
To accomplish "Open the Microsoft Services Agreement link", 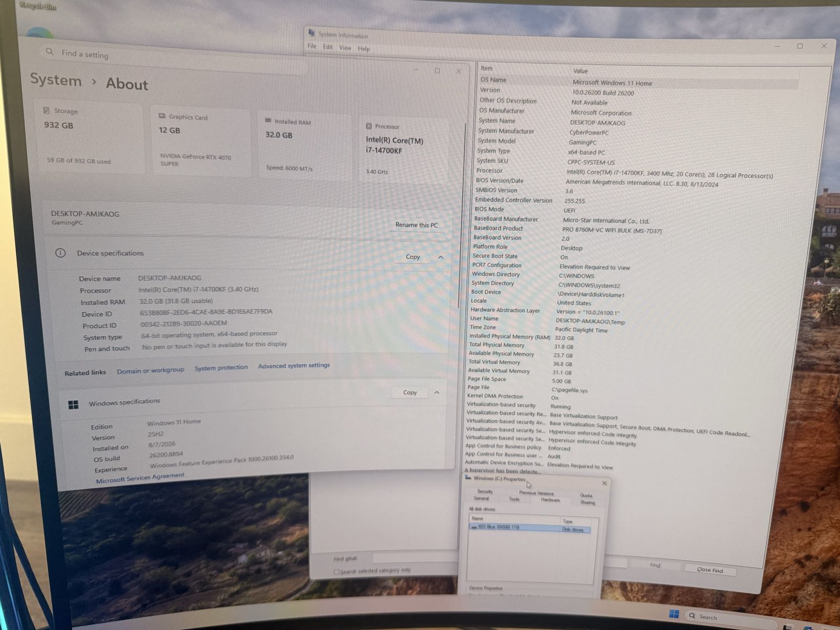I will click(x=140, y=478).
